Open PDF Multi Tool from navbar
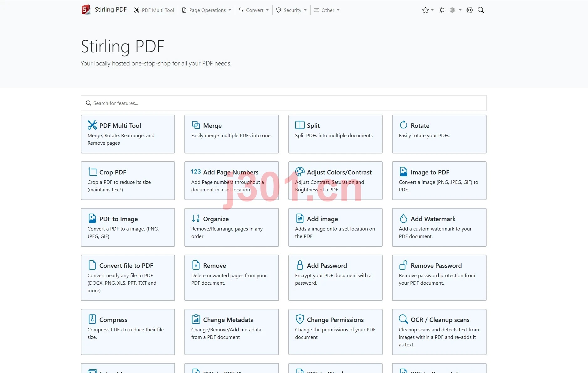This screenshot has width=588, height=373. 154,10
